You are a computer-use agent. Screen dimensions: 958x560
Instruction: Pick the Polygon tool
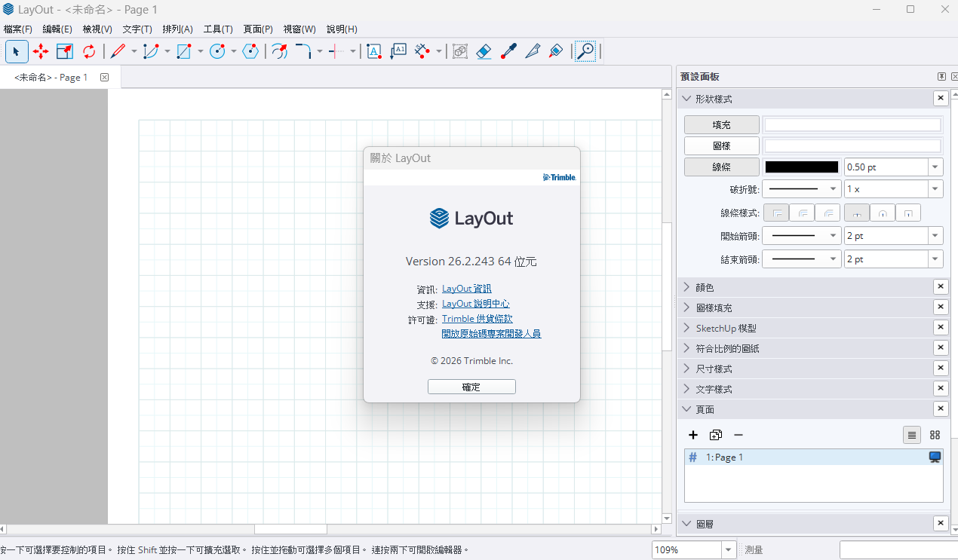pos(250,51)
